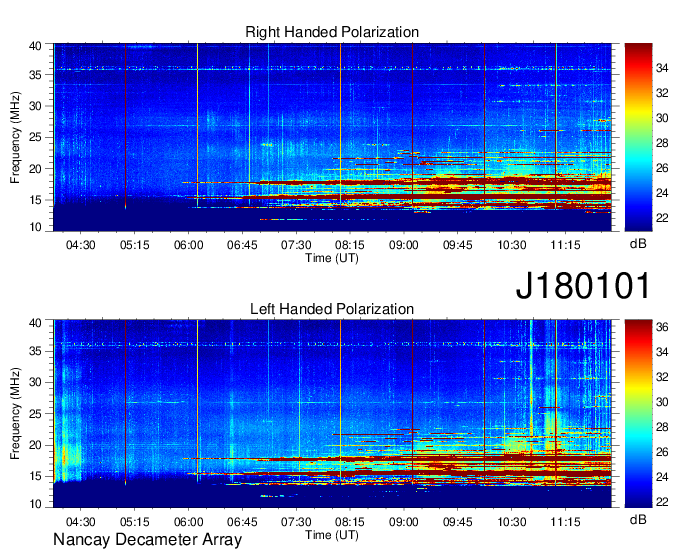Click the 28 value on Right Handed color bar
This screenshot has width=680, height=552.
tap(662, 143)
